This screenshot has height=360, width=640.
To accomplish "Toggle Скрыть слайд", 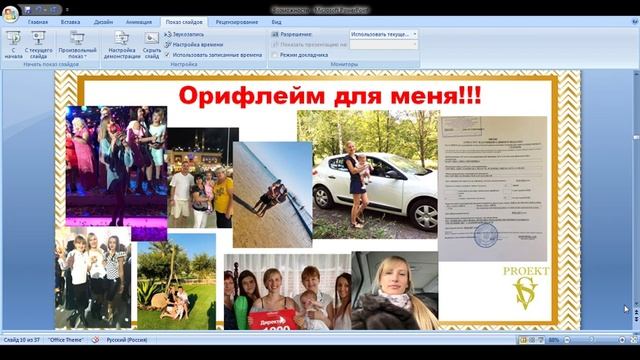I will click(x=151, y=44).
